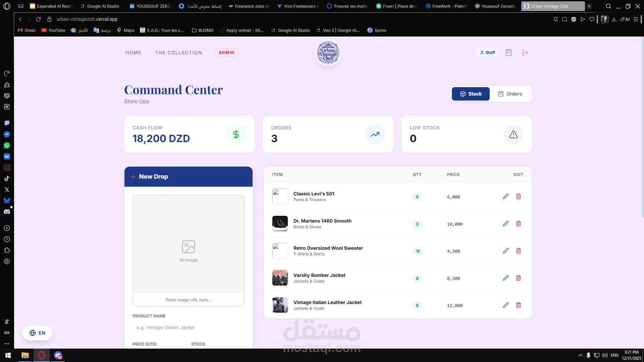The width and height of the screenshot is (644, 362).
Task: Click the ADMIN badge link
Action: pos(226,53)
